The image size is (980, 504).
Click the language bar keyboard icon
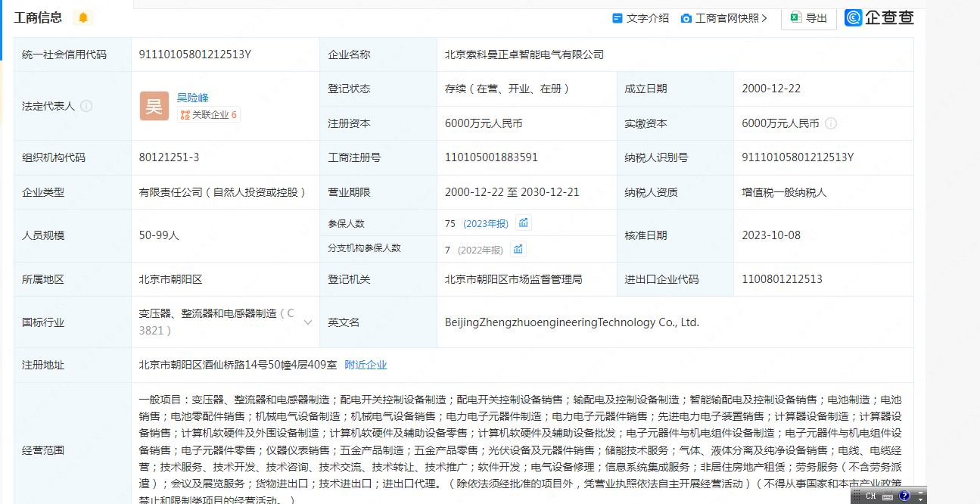[x=888, y=496]
